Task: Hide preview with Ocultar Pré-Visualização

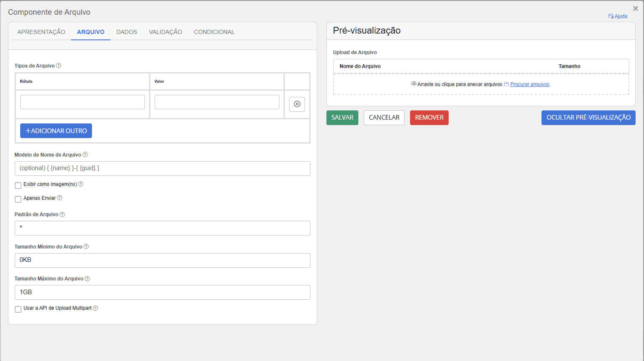Action: pos(589,118)
